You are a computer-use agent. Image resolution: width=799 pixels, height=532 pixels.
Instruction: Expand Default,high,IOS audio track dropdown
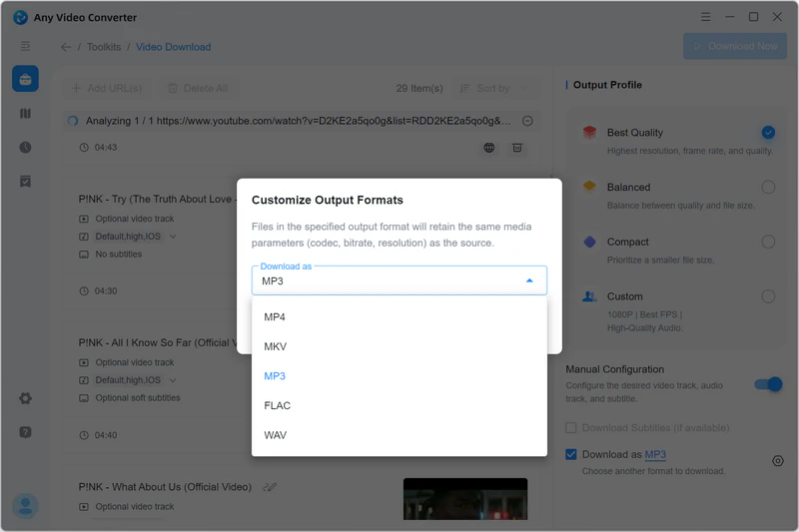tap(173, 238)
